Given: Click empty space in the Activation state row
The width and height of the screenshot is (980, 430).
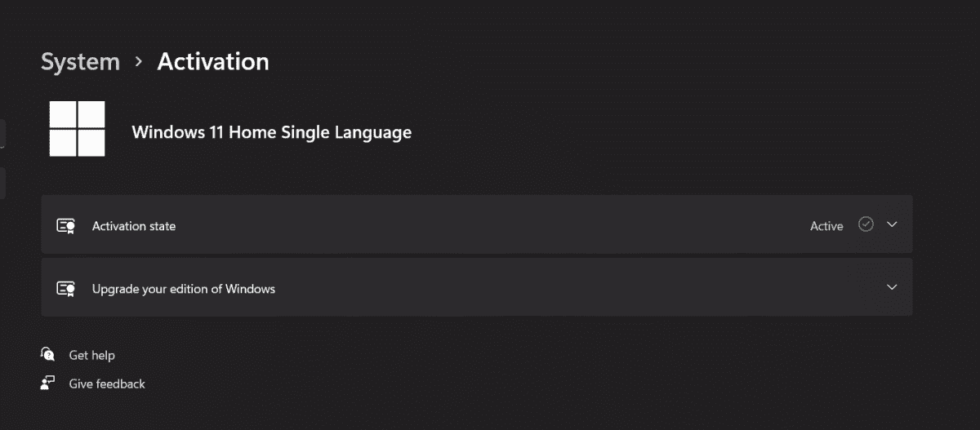Looking at the screenshot, I should pyautogui.click(x=490, y=224).
